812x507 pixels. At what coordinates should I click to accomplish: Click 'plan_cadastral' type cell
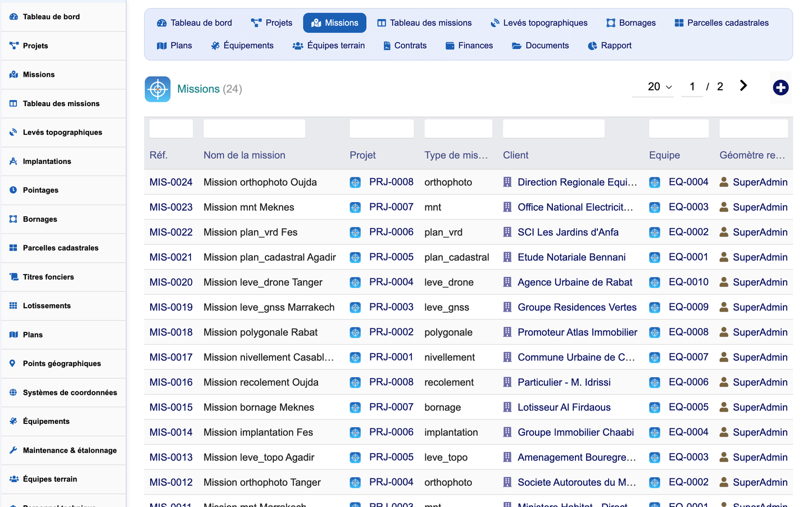457,257
